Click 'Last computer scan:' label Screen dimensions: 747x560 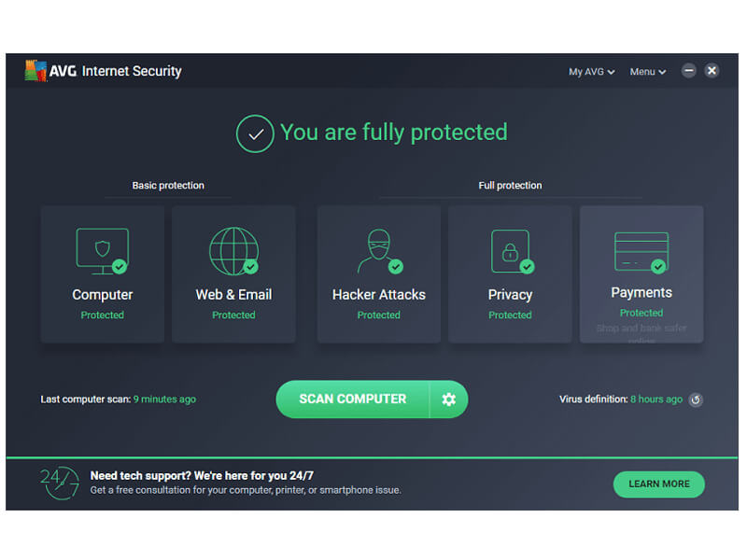86,399
